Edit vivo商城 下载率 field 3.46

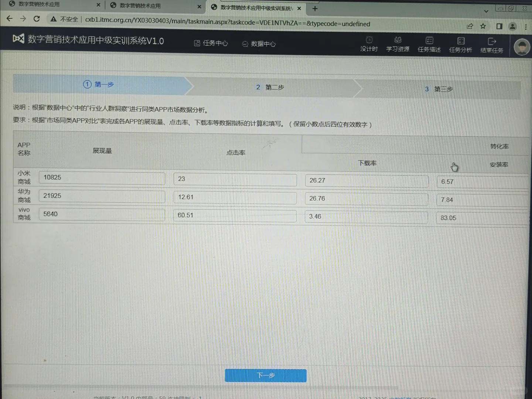point(366,217)
